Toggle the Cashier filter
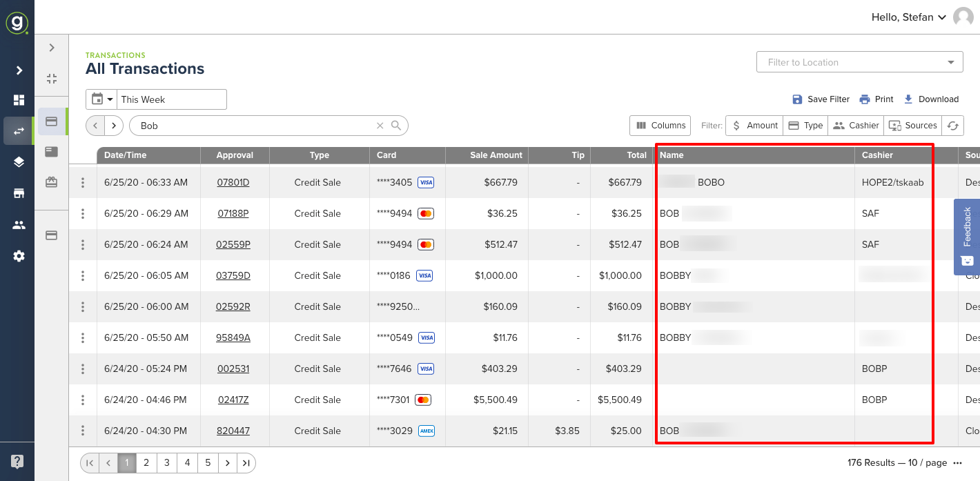Image resolution: width=980 pixels, height=481 pixels. tap(855, 125)
